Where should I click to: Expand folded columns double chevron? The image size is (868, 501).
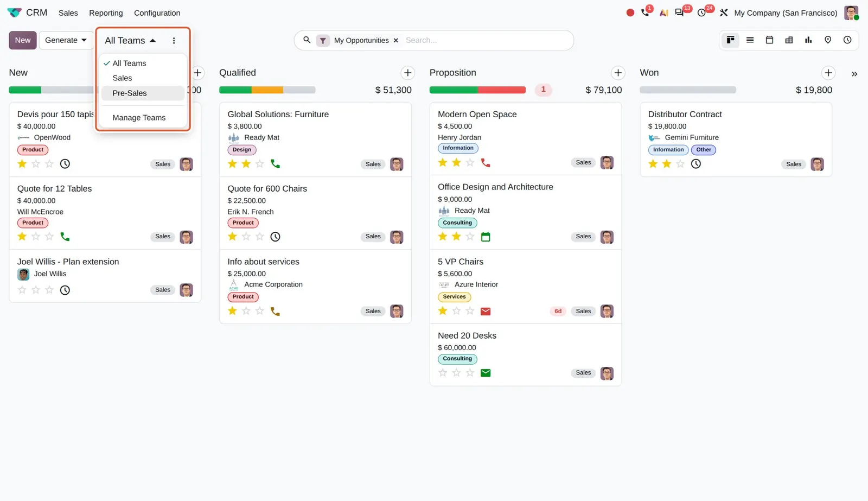coord(854,74)
